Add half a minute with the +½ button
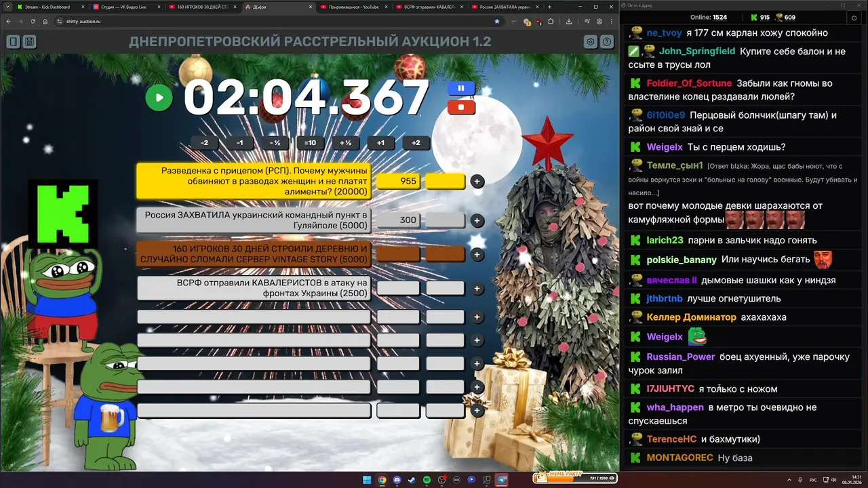 click(345, 143)
